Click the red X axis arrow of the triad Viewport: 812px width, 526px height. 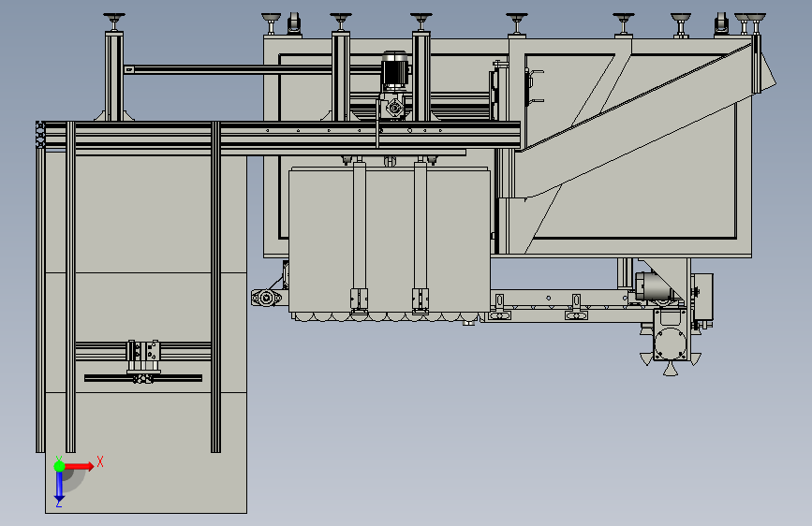[80, 466]
